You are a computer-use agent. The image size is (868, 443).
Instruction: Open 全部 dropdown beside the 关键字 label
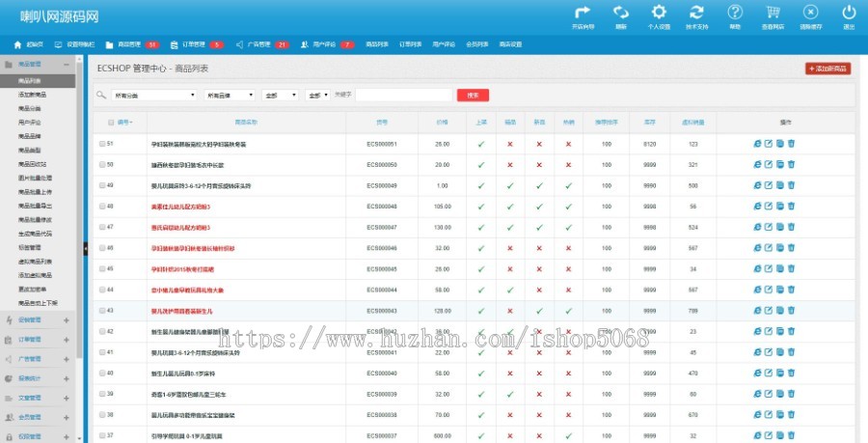[317, 96]
